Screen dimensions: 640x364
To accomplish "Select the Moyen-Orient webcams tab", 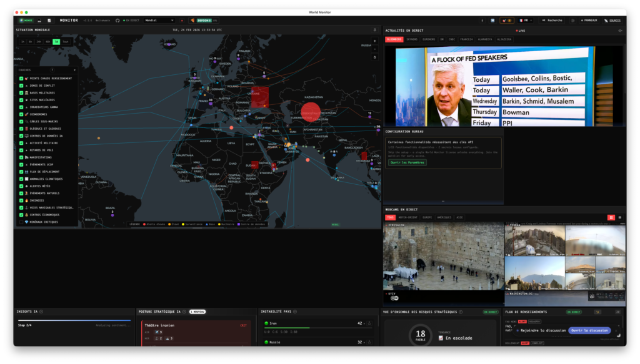I will (408, 217).
